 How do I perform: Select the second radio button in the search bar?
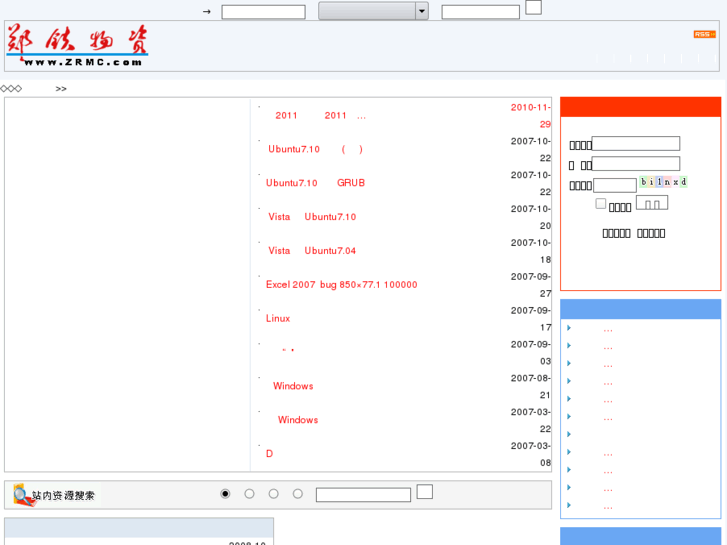249,494
